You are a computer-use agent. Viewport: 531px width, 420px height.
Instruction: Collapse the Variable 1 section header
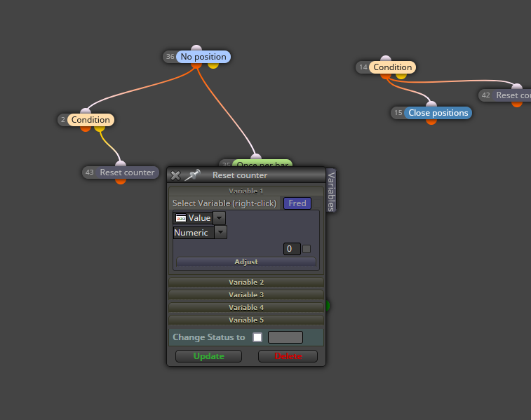click(x=246, y=191)
